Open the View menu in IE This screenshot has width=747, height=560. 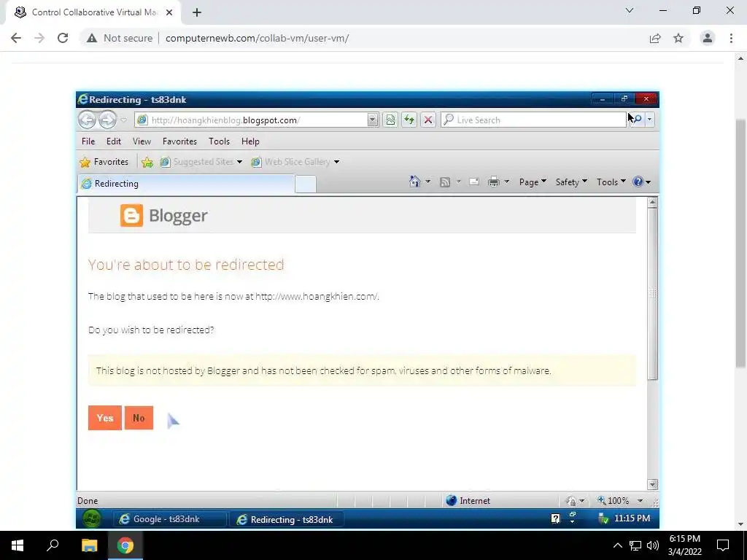tap(142, 141)
